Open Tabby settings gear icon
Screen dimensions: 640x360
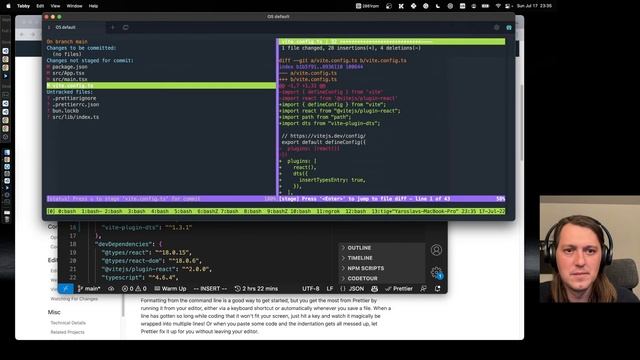[496, 27]
